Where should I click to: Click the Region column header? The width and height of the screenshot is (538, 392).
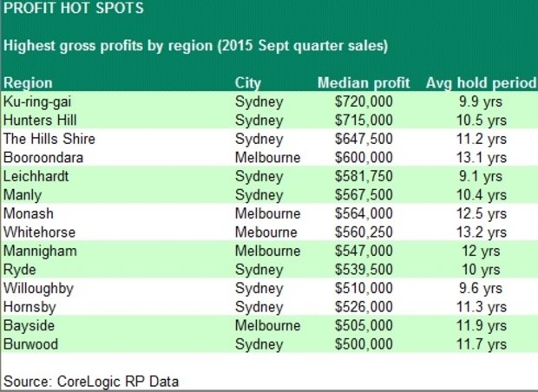click(28, 83)
